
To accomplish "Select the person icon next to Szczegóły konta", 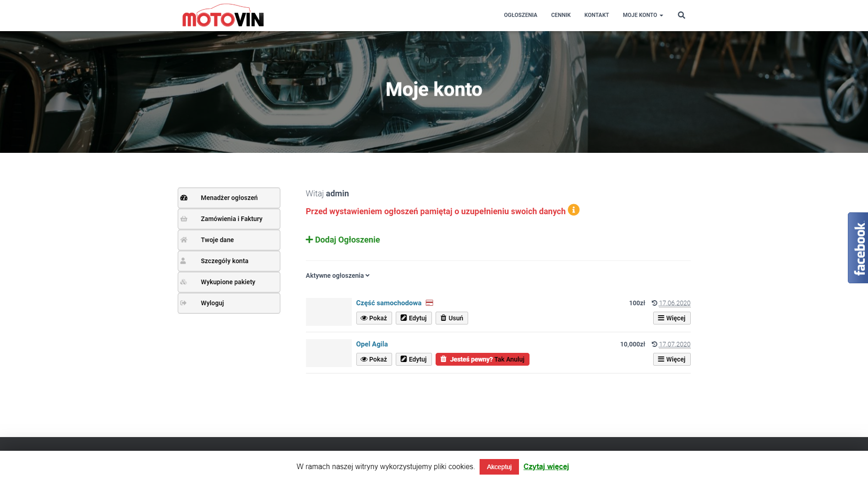I will point(185,260).
